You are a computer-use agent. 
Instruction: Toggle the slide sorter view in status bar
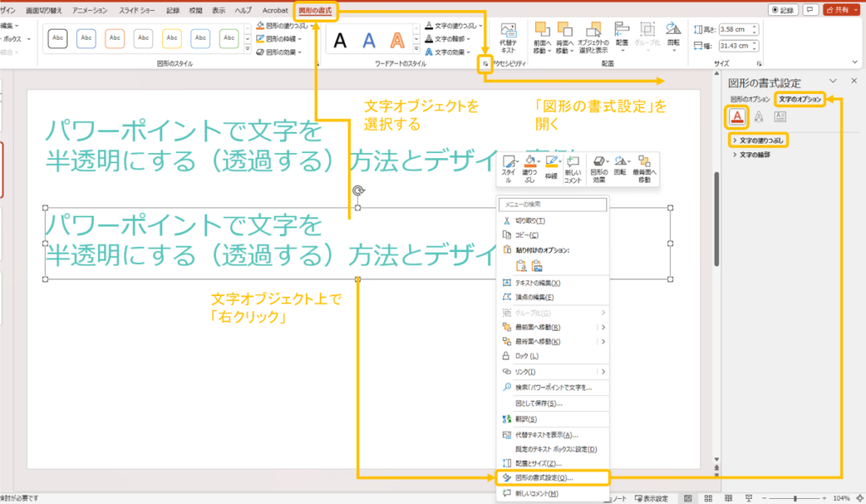coord(709,498)
